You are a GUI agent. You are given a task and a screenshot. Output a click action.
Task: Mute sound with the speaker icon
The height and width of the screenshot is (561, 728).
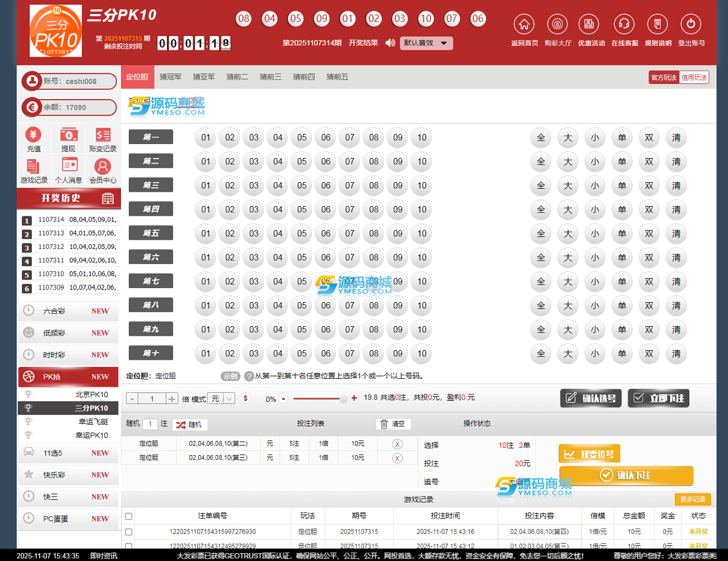click(x=390, y=43)
